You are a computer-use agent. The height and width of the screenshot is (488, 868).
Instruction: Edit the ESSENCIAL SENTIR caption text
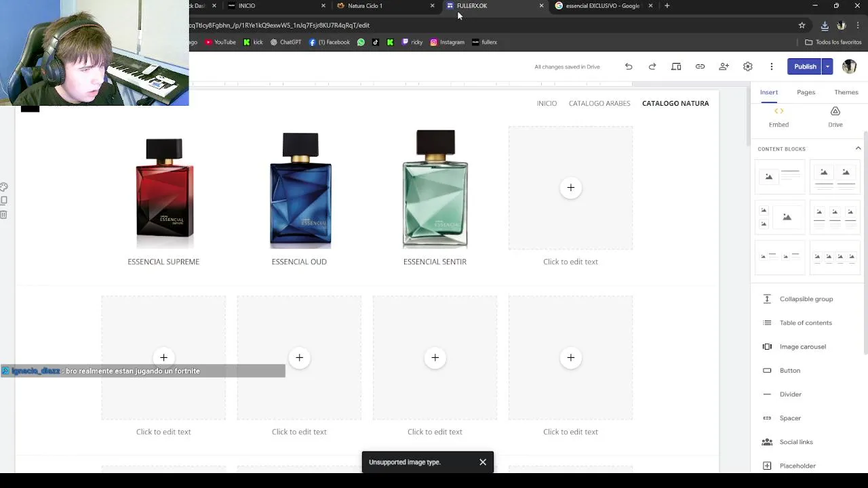pos(435,262)
